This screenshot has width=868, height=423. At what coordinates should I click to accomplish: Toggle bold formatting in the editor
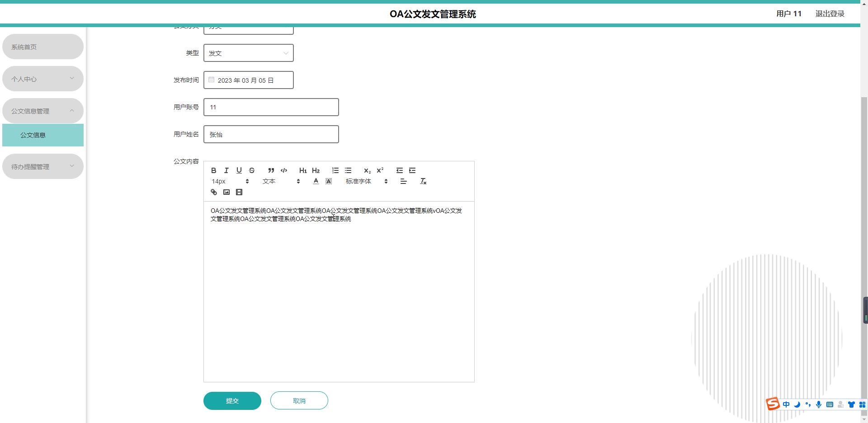[x=214, y=170]
